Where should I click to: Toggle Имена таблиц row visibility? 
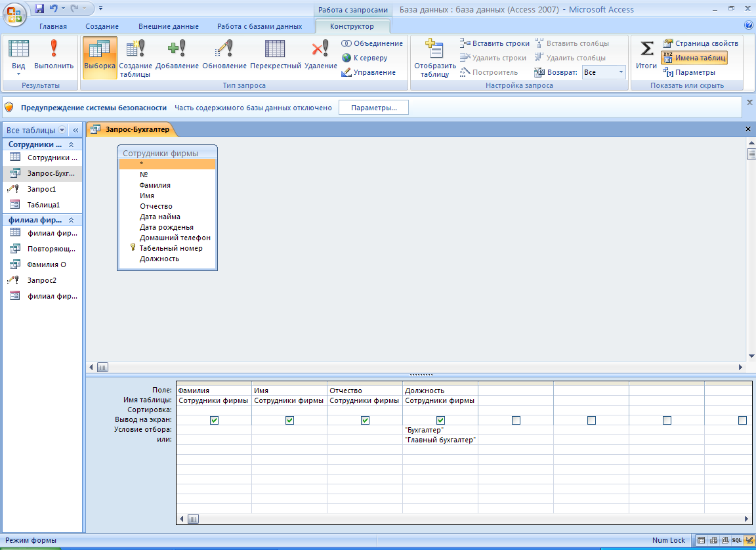694,58
